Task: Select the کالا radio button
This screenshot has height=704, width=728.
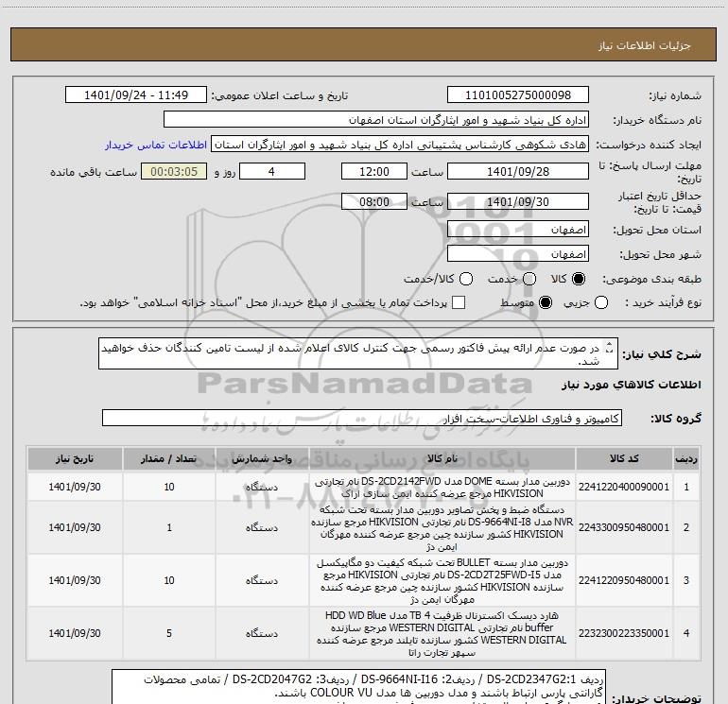Action: (x=579, y=279)
